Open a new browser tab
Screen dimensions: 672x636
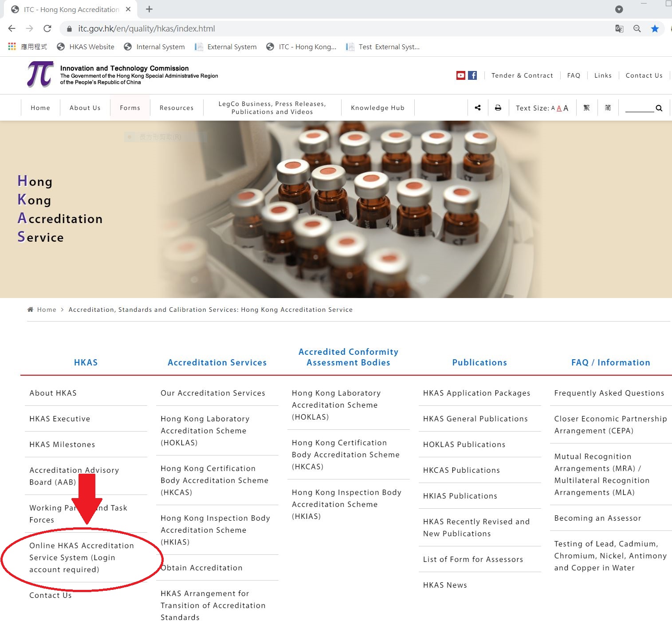pos(149,9)
